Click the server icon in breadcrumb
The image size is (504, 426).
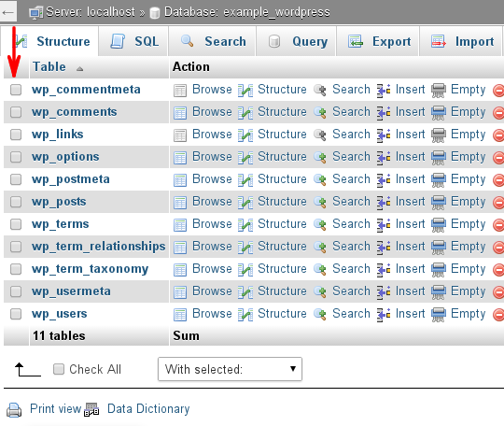pyautogui.click(x=35, y=13)
